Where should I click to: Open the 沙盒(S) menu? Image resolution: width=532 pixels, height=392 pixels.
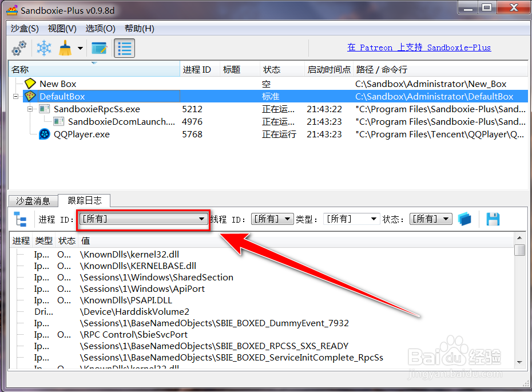click(x=25, y=29)
